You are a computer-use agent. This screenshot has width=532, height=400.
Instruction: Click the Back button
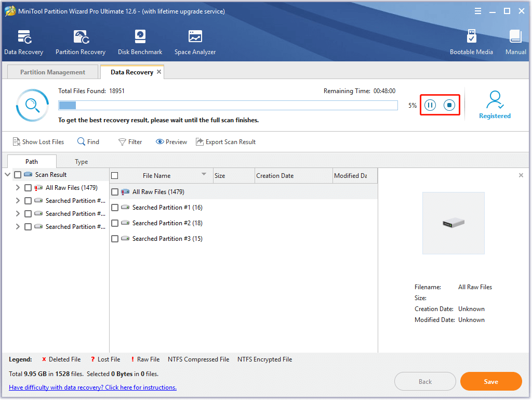425,382
